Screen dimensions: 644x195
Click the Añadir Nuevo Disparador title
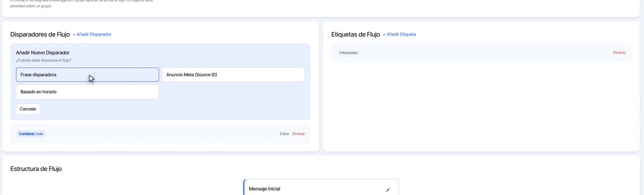click(43, 53)
